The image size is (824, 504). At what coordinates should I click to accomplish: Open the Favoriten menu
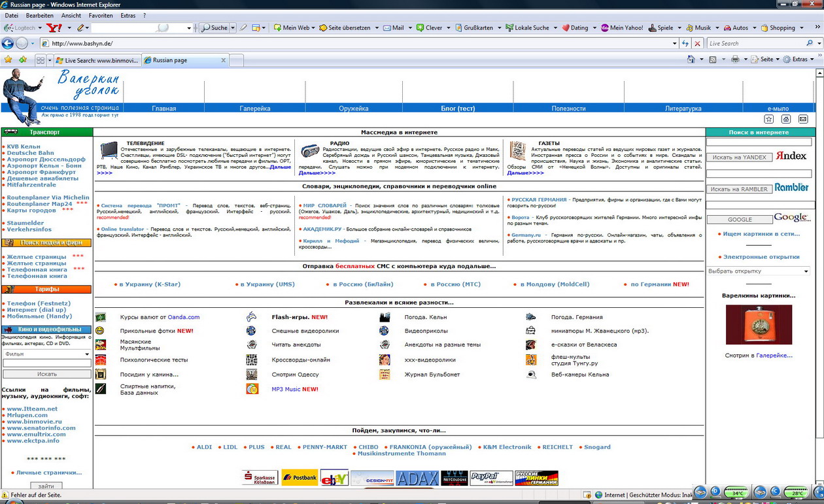[101, 16]
